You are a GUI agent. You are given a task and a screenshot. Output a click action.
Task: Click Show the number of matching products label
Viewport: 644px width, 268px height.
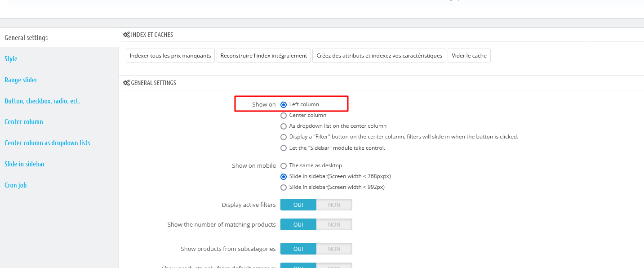click(x=222, y=224)
